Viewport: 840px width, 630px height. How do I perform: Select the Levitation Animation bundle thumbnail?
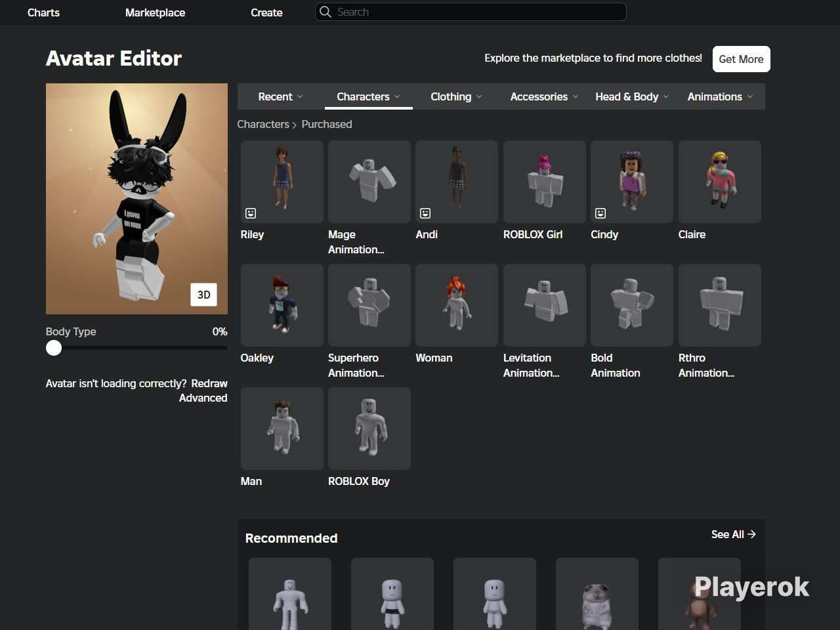click(x=545, y=305)
